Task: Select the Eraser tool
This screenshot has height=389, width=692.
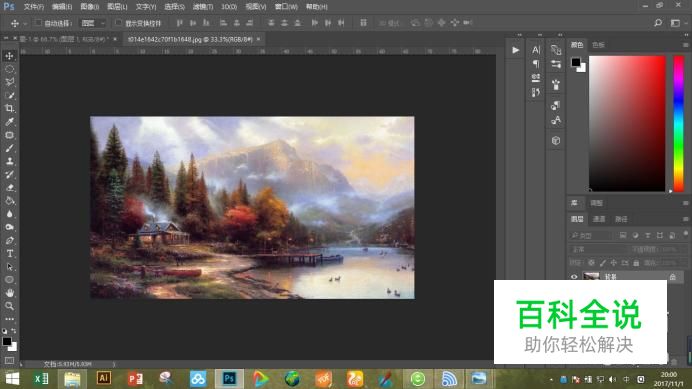Action: tap(9, 188)
